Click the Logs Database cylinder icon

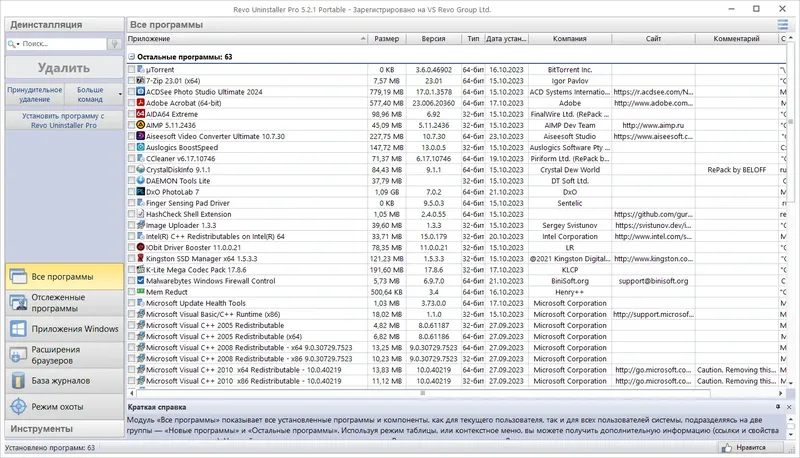(x=18, y=380)
